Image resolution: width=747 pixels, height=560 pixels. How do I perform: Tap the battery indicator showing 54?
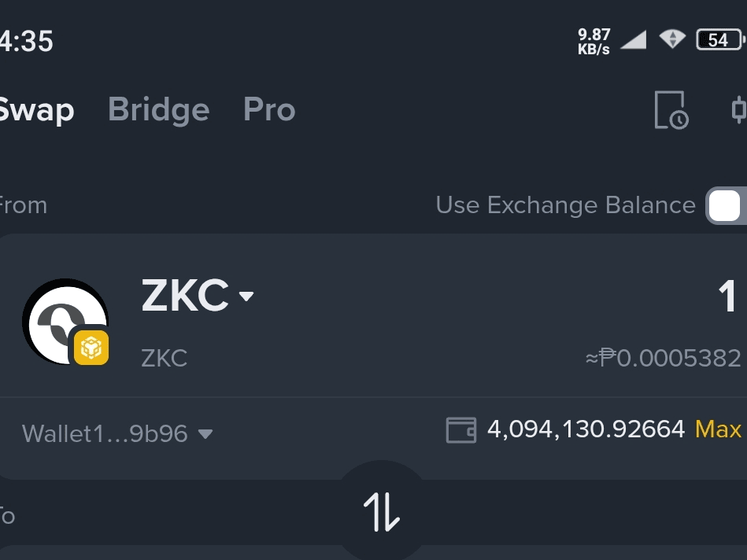coord(720,39)
